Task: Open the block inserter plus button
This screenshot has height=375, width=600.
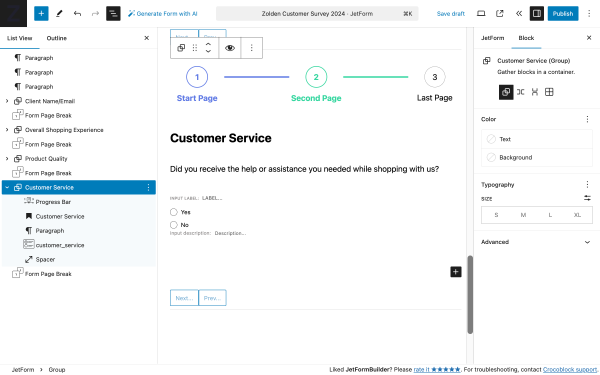Action: (41, 13)
